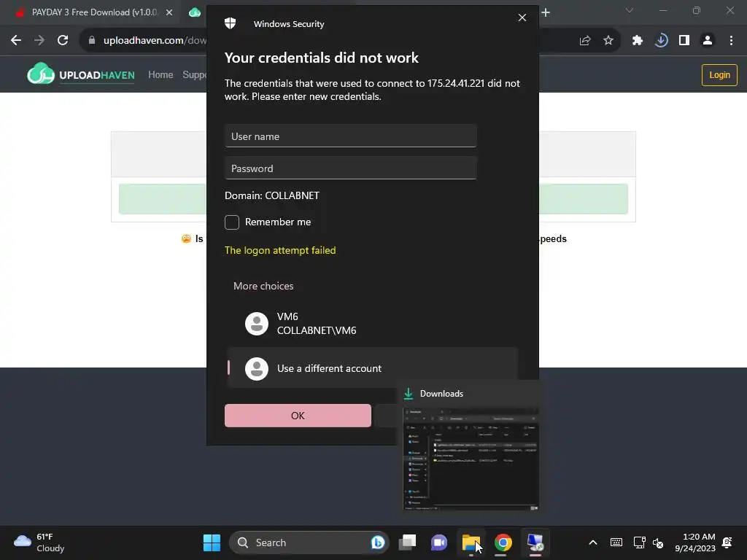Screen dimensions: 747x560
Task: Open the Chrome Extensions puzzle icon
Action: [x=638, y=41]
